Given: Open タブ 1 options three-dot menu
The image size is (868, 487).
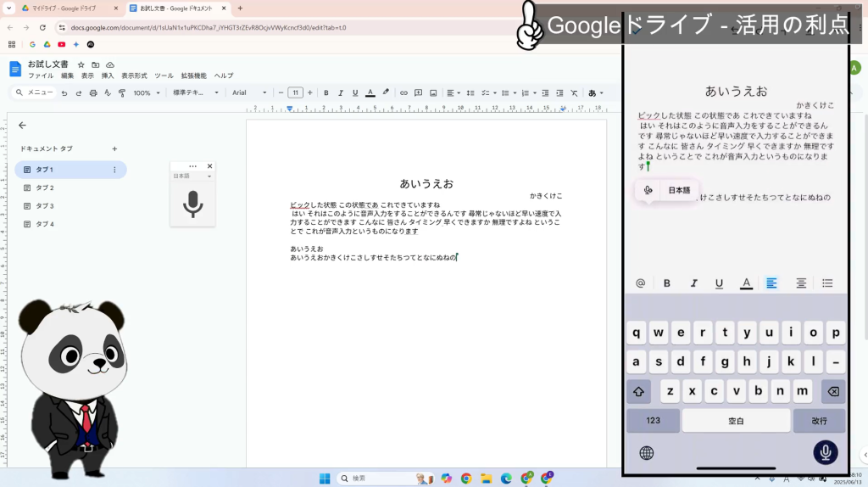Looking at the screenshot, I should pos(114,170).
